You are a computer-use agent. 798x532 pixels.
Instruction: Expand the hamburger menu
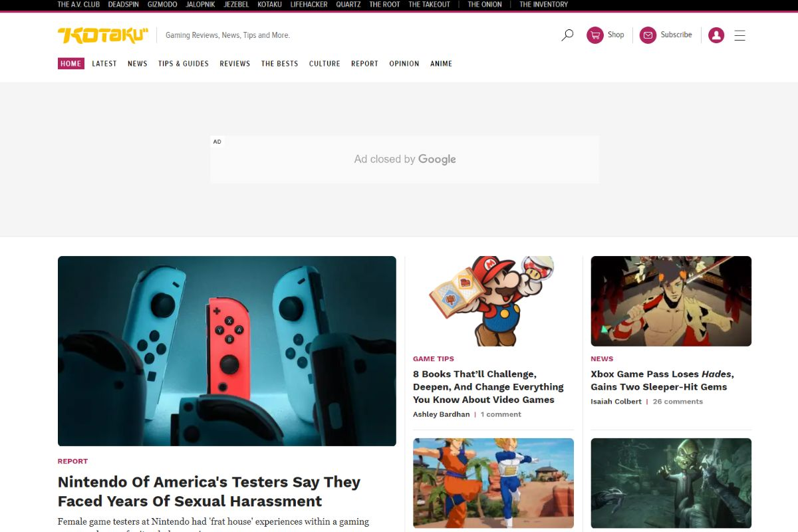tap(740, 35)
